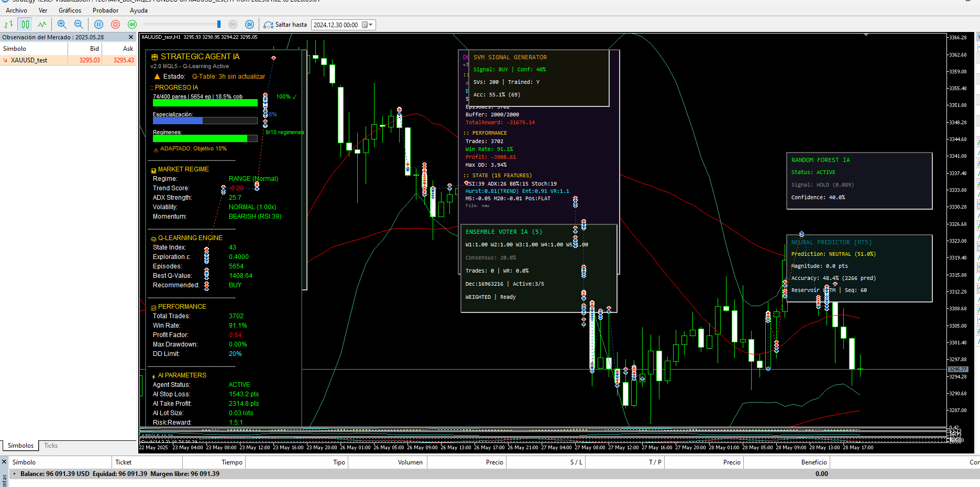This screenshot has width=980, height=487.
Task: Step forward one bar with skip icon
Action: click(x=250, y=25)
